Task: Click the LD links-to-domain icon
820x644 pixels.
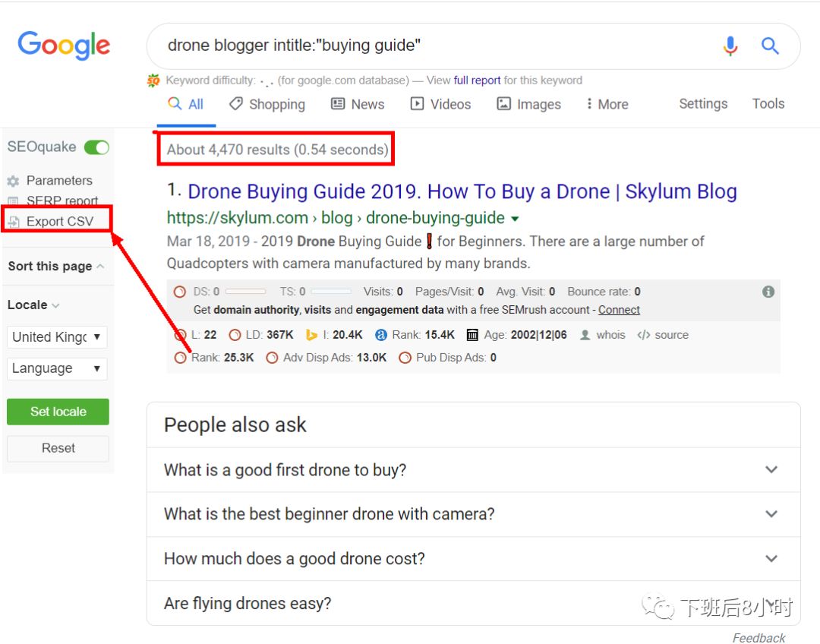Action: pos(235,335)
